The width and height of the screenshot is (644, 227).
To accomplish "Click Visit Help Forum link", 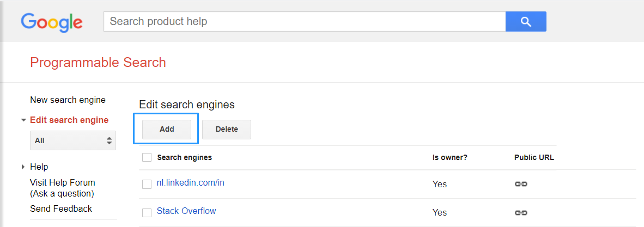I will pos(62,182).
